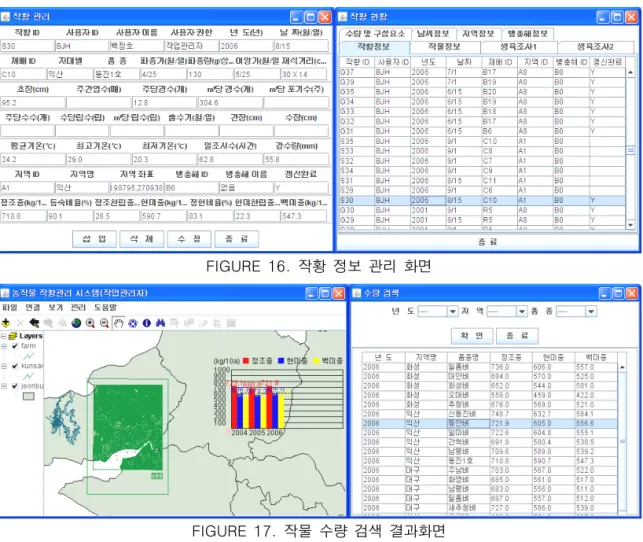Click Java icon in 작황 관리 title bar
The height and width of the screenshot is (542, 643).
click(5, 17)
